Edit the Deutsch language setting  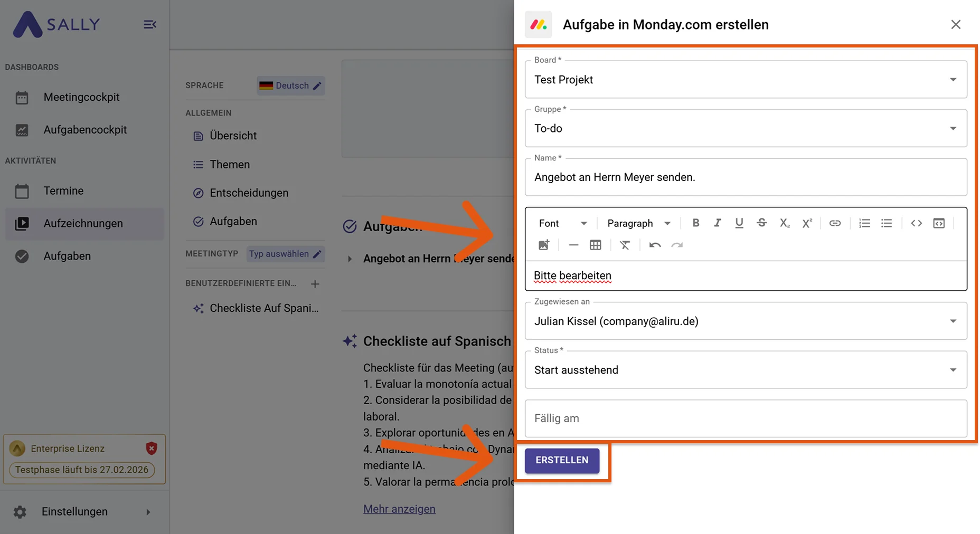coord(291,85)
